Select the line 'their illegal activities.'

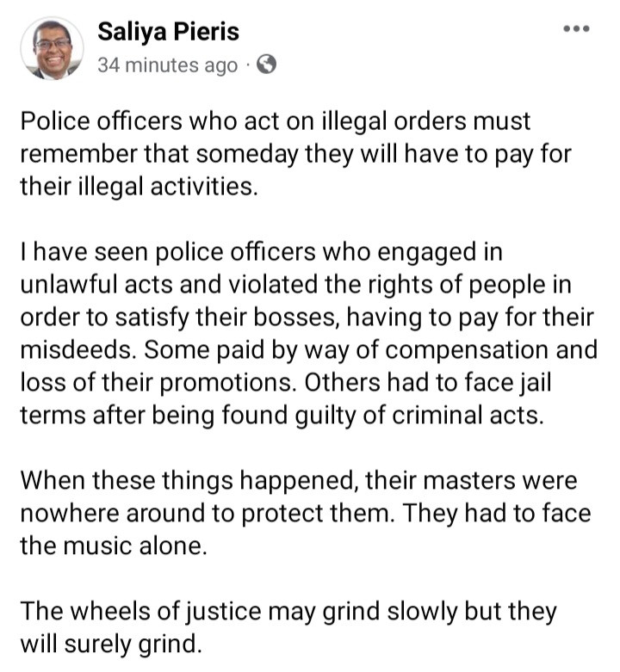pos(139,187)
